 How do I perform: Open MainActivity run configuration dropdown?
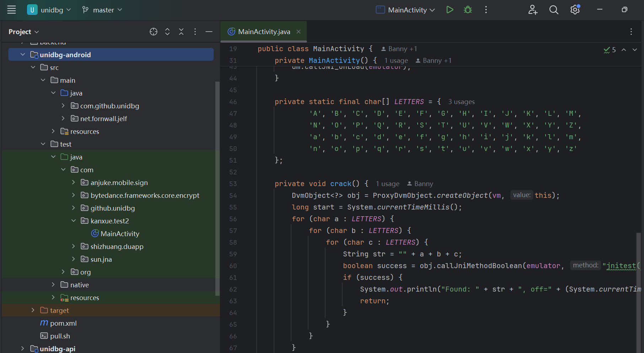(406, 10)
